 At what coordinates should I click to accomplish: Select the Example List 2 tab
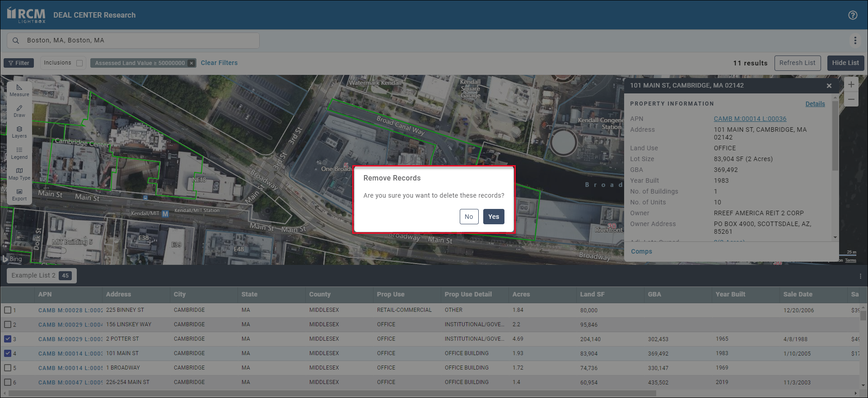pos(41,276)
